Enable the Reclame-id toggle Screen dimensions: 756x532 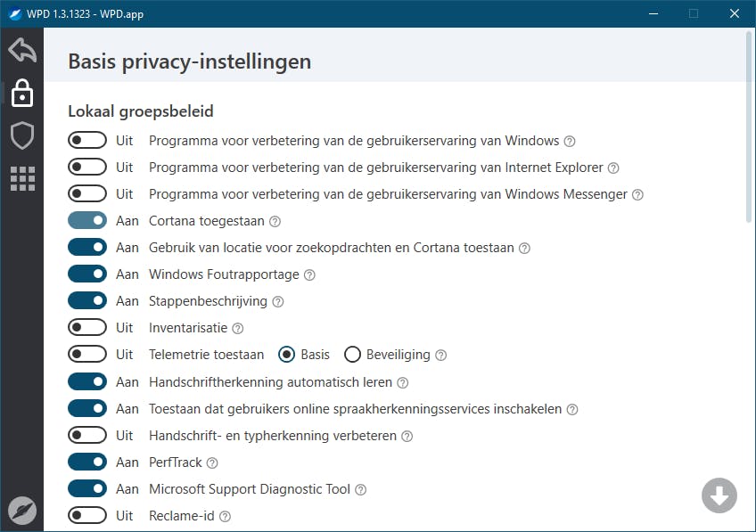[86, 515]
